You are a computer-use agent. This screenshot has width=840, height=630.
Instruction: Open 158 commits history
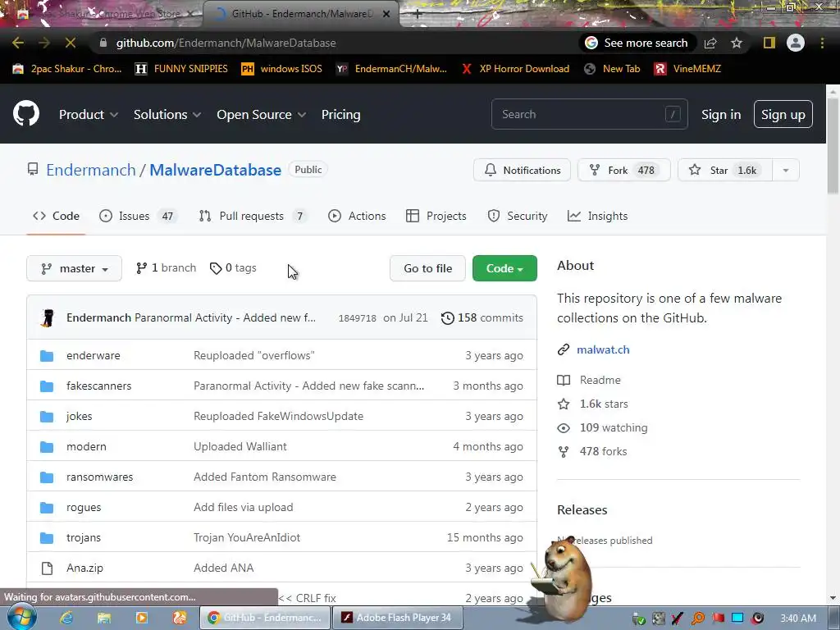click(482, 317)
